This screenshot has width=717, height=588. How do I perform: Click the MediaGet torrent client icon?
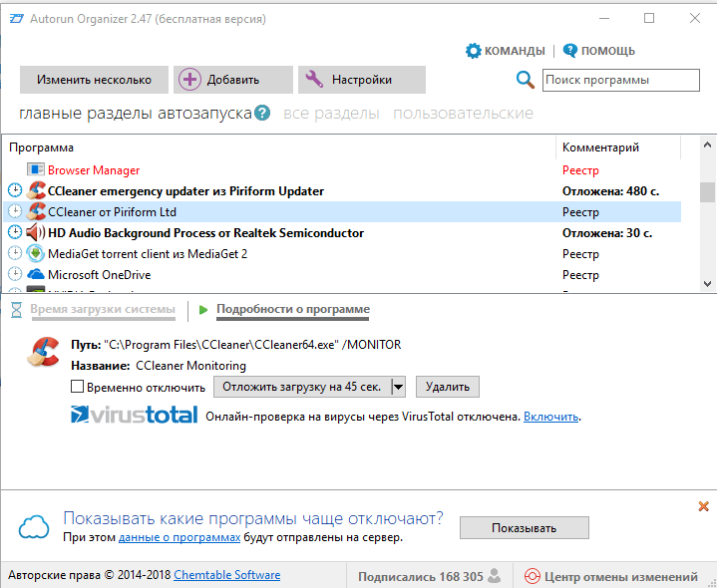(x=36, y=253)
